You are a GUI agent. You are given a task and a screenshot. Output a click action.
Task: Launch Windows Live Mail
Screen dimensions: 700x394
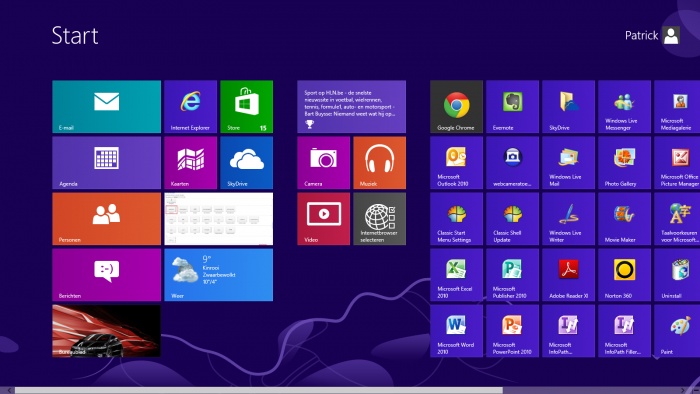click(x=568, y=163)
